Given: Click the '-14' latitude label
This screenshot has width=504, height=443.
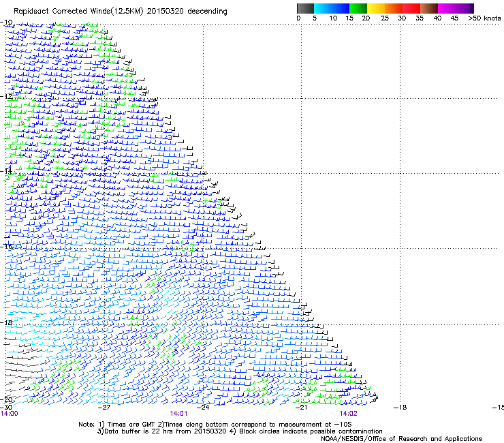Looking at the screenshot, I should point(6,171).
